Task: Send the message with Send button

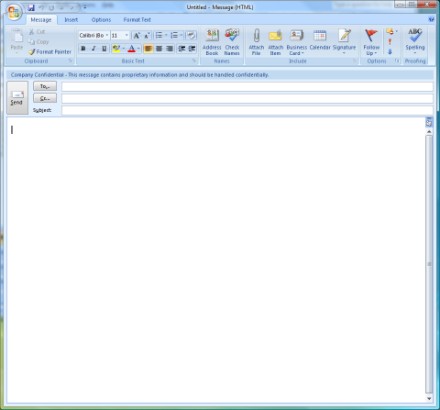Action: coord(17,98)
